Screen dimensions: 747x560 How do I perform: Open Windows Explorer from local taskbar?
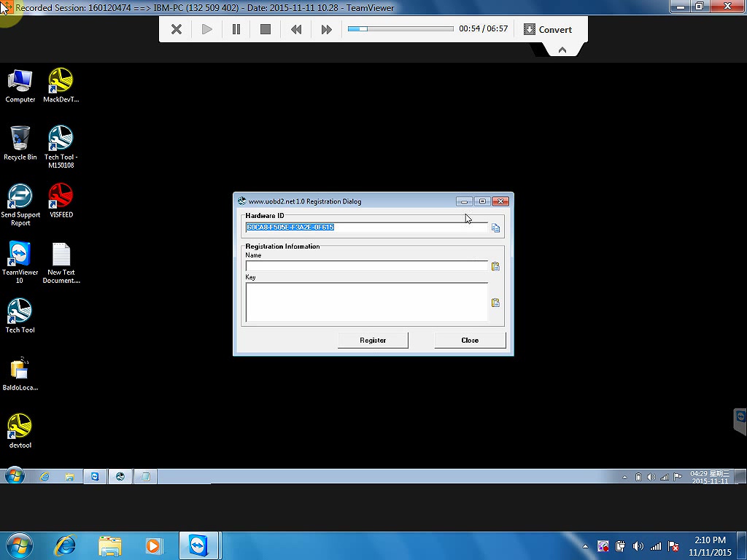[109, 545]
